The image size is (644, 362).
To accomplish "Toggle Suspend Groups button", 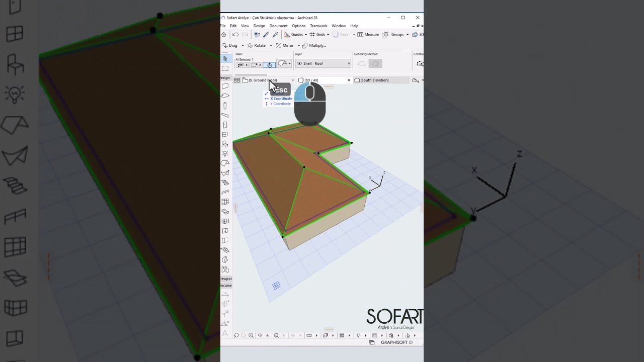I will (x=393, y=35).
